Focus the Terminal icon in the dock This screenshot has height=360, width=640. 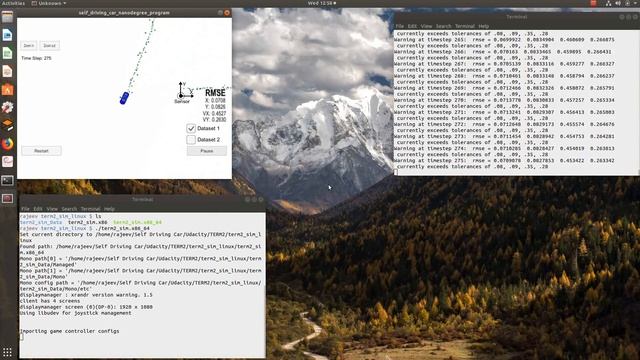coord(7,180)
